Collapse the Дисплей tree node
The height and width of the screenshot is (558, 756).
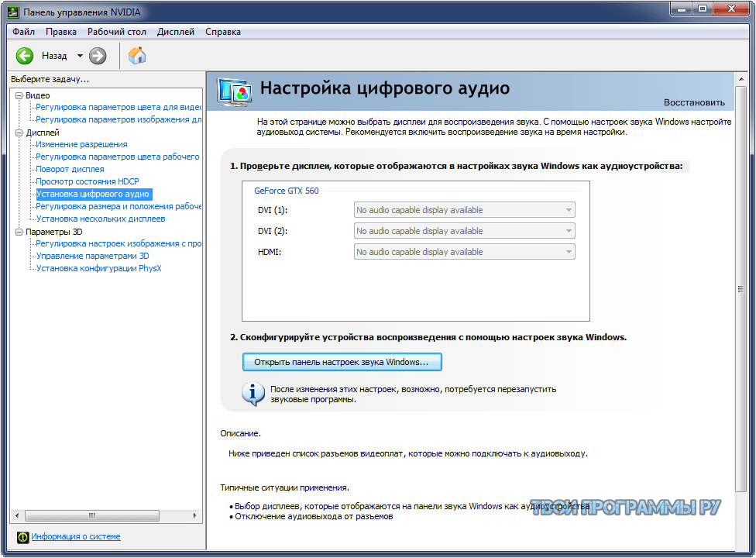coord(19,133)
